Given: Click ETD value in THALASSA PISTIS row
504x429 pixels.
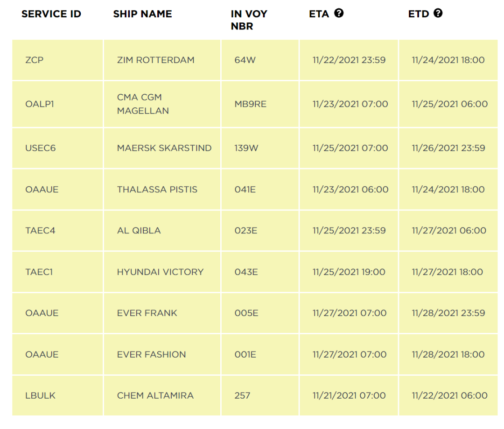Looking at the screenshot, I should pyautogui.click(x=448, y=190).
